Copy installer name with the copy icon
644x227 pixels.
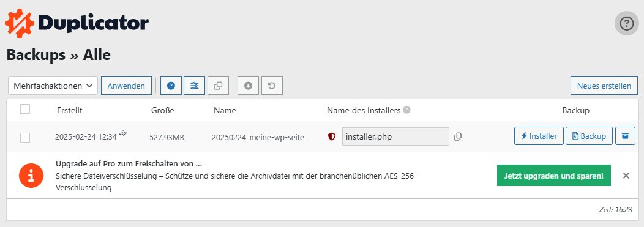[x=458, y=136]
